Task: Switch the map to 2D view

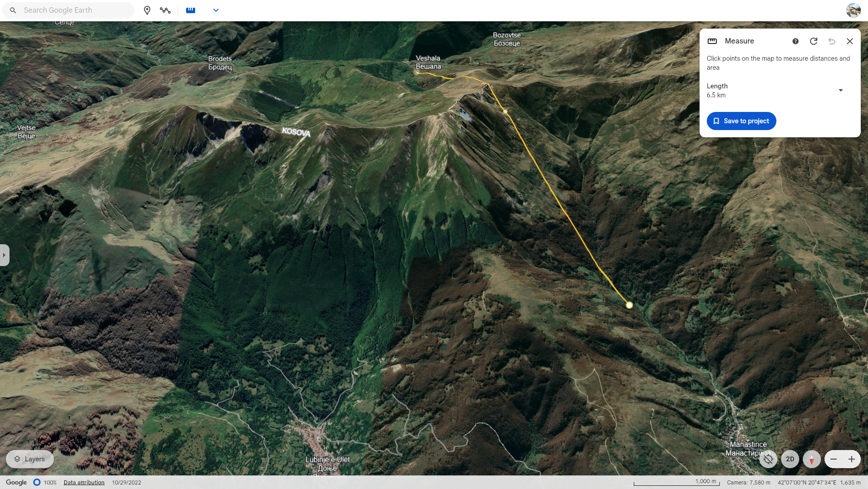Action: (790, 459)
